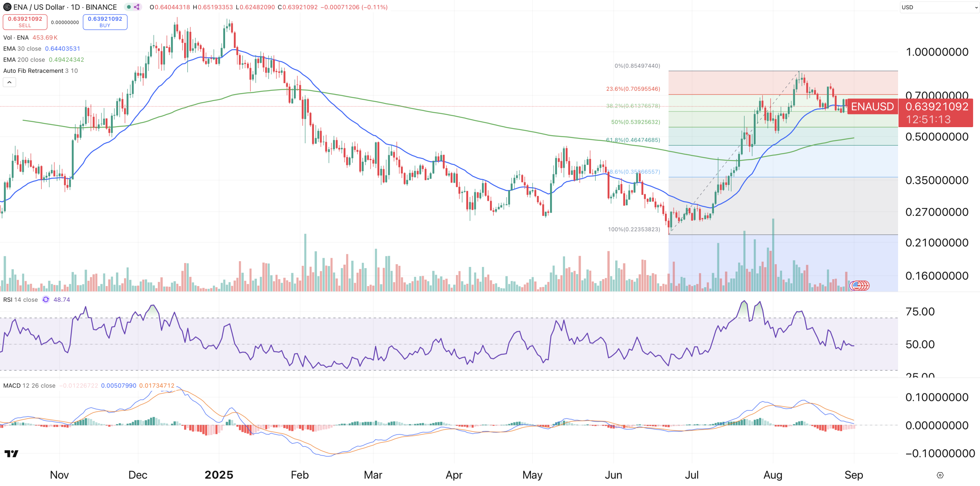Click the EMA 200 value 0.49424342

click(67, 60)
